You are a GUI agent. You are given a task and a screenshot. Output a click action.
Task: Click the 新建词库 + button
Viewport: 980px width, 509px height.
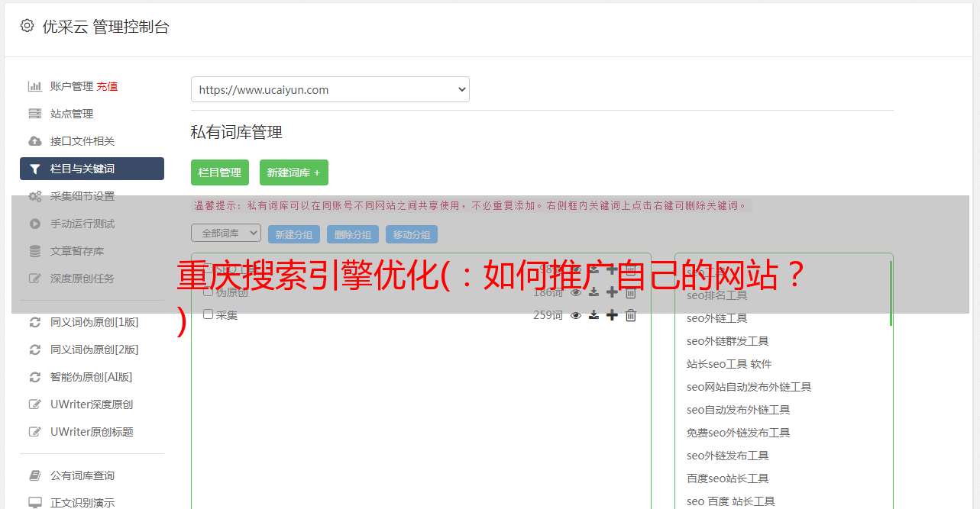[x=294, y=172]
